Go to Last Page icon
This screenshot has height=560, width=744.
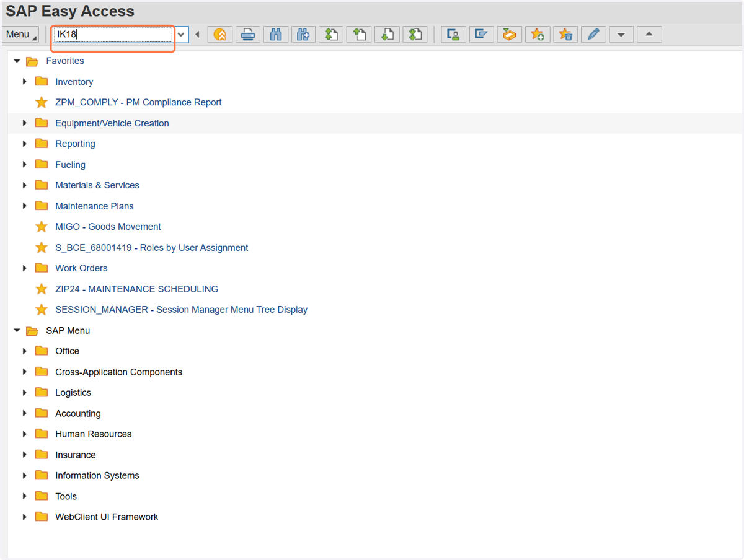pyautogui.click(x=415, y=35)
